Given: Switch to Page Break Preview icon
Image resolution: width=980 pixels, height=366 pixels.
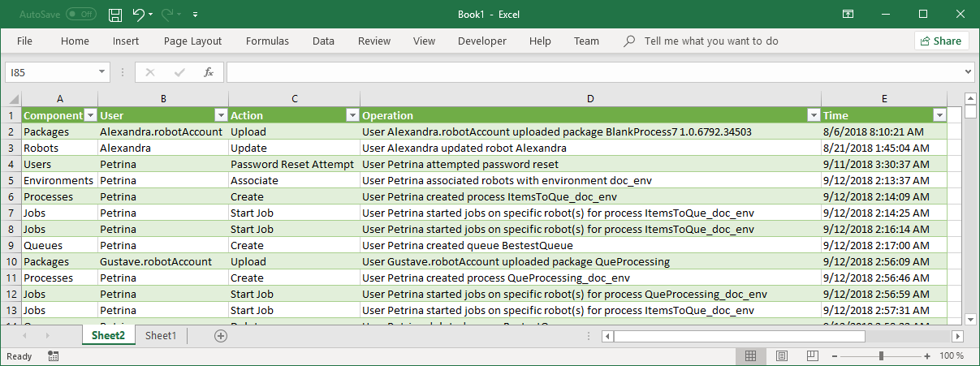Looking at the screenshot, I should [811, 356].
